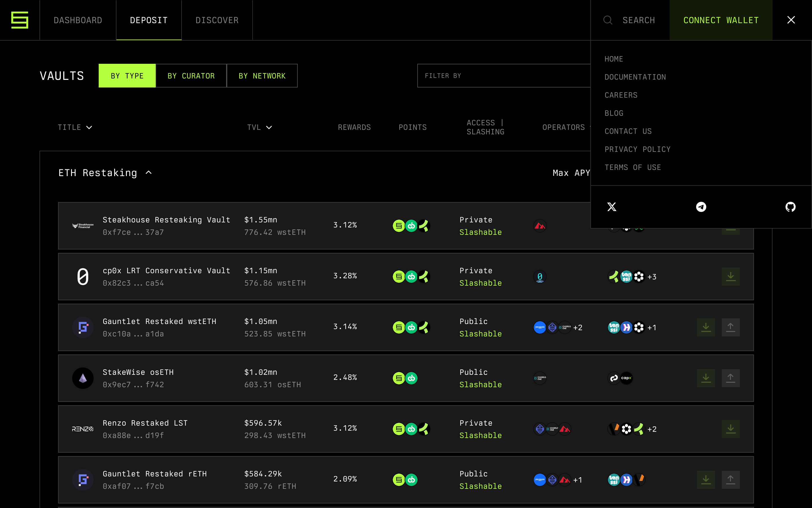Click deposit icon on cp0x LRT Conservative row

click(731, 277)
